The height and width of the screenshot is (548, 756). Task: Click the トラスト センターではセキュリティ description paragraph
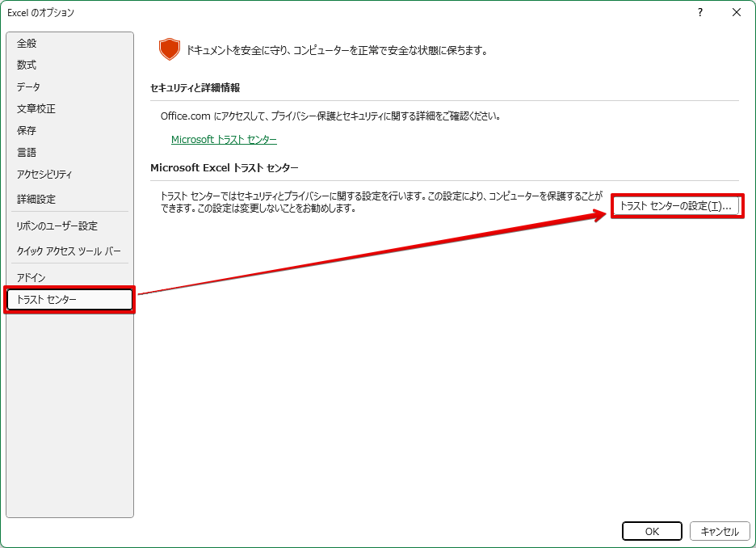tap(381, 202)
